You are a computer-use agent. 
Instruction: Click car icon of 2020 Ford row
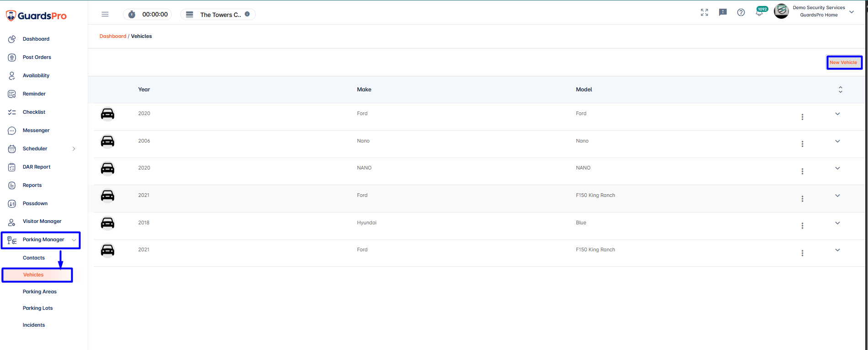[107, 114]
